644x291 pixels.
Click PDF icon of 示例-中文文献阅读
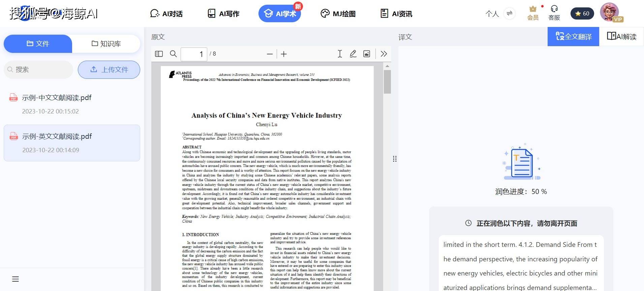coord(13,97)
